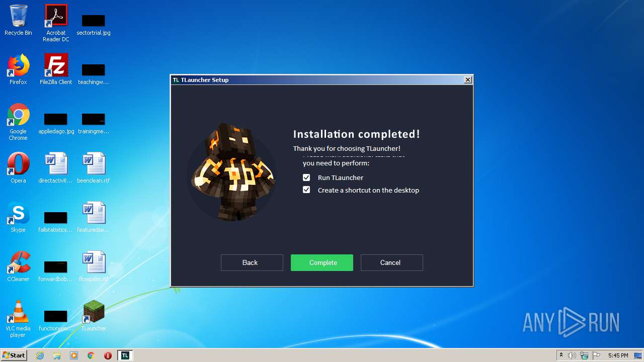Open Opera from the taskbar
The image size is (644, 362).
pos(108,355)
